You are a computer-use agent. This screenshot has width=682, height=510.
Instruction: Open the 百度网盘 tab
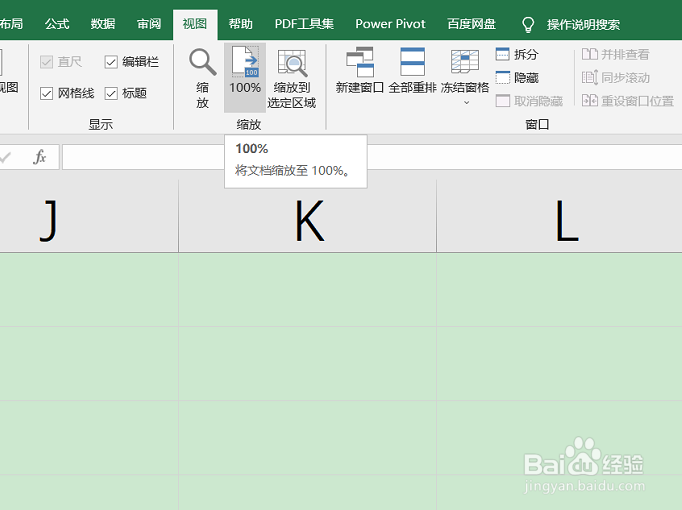tap(471, 24)
